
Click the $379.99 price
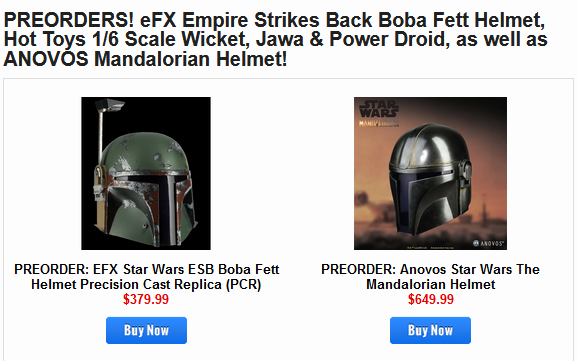pos(146,299)
